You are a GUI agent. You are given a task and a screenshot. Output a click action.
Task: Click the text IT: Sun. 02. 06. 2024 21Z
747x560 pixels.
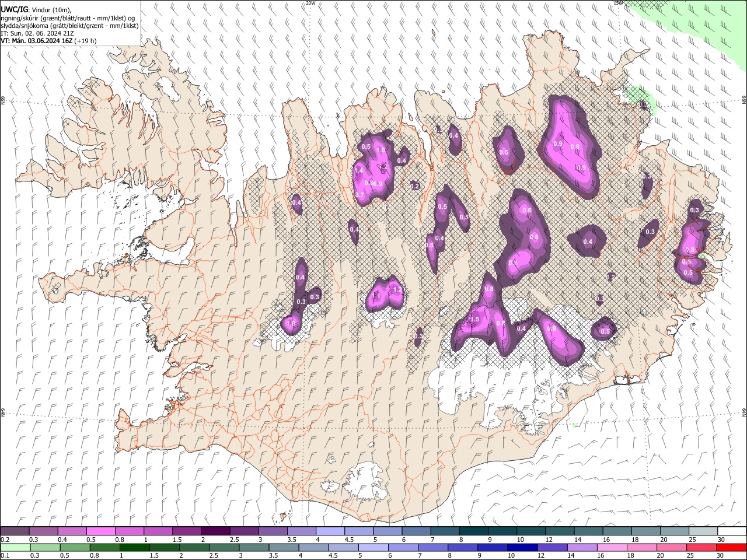click(37, 33)
